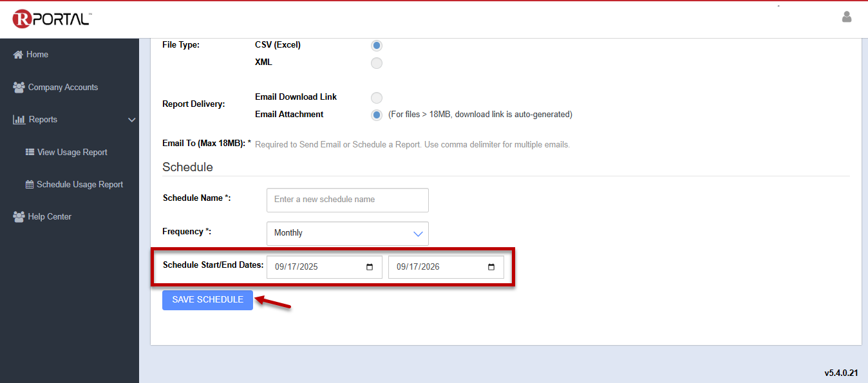Open the Frequency dropdown
This screenshot has width=868, height=383.
pyautogui.click(x=348, y=233)
